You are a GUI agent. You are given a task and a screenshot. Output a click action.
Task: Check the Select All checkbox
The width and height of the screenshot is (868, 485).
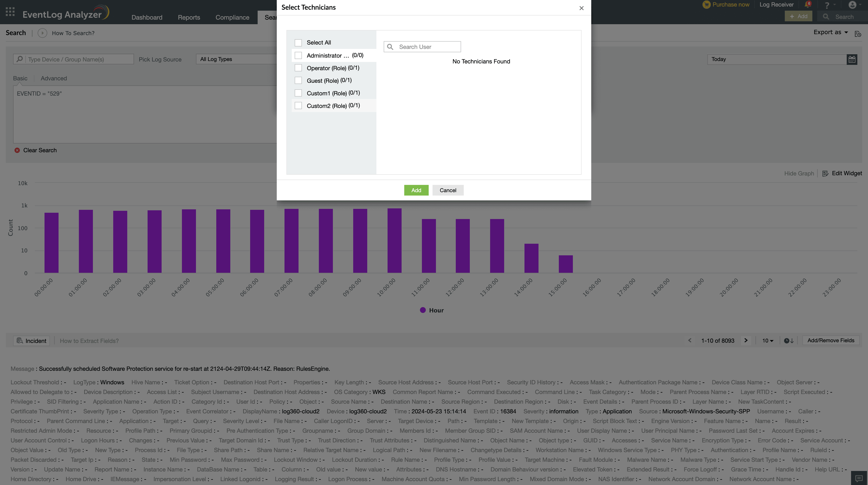coord(298,43)
